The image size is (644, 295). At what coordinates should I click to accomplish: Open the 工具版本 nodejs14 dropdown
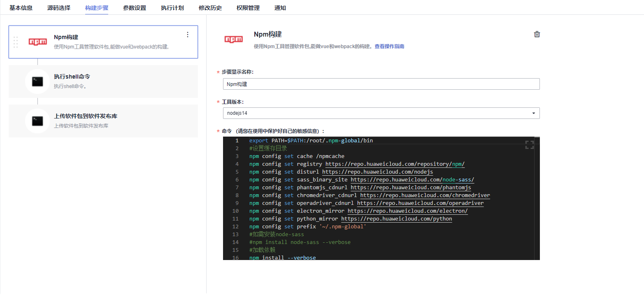point(381,113)
